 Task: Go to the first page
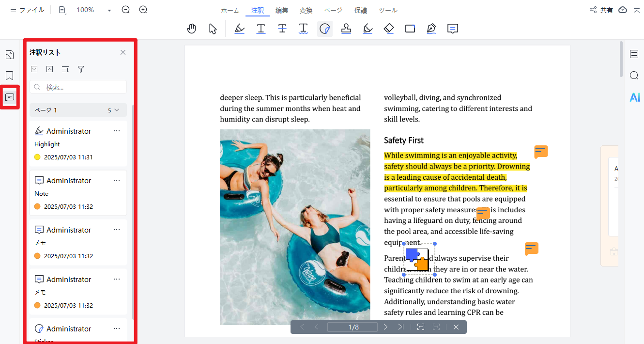click(x=301, y=327)
